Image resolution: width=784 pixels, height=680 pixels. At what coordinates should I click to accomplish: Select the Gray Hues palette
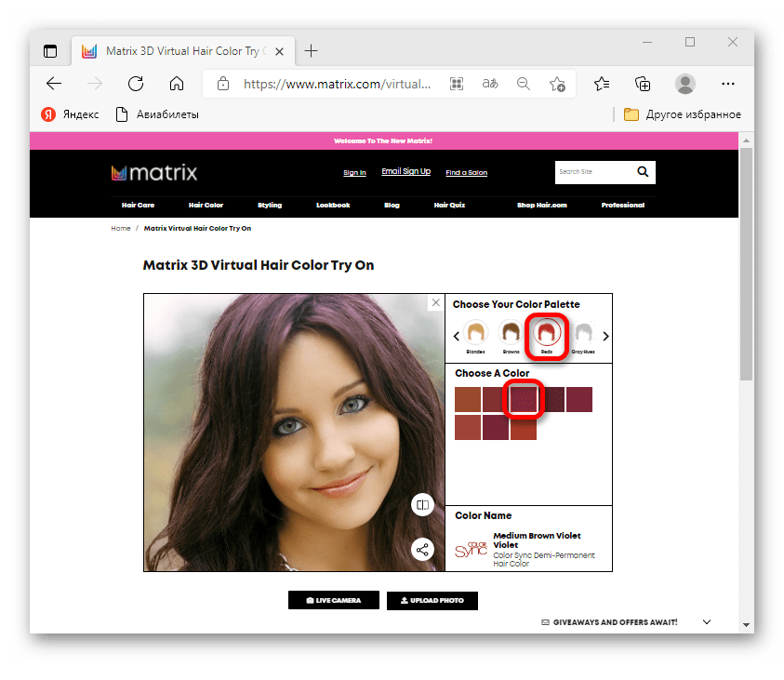tap(582, 336)
